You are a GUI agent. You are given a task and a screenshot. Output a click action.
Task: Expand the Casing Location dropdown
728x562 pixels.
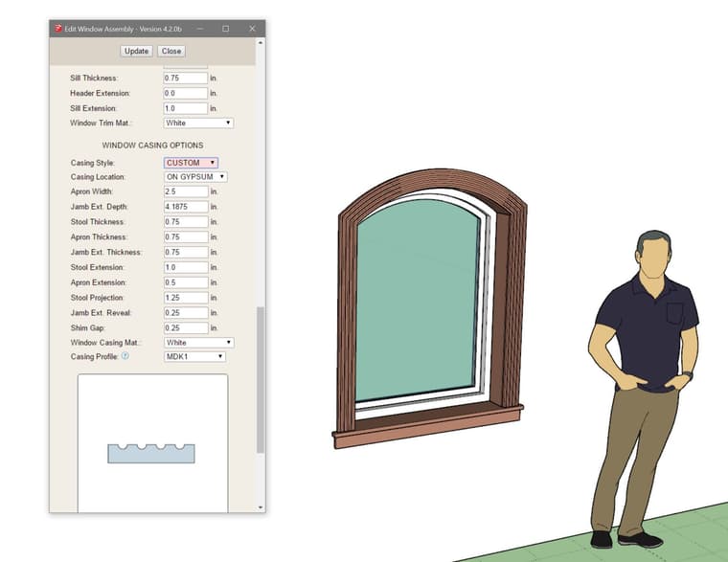click(x=195, y=177)
